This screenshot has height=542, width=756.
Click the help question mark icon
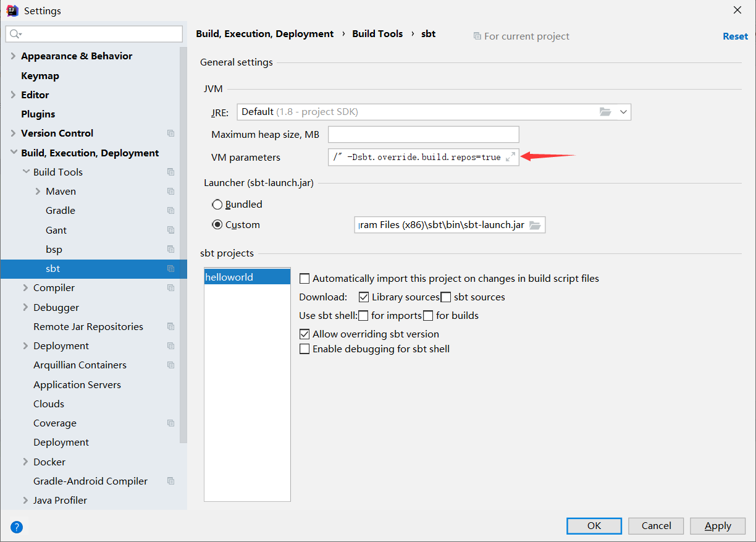pos(17,527)
